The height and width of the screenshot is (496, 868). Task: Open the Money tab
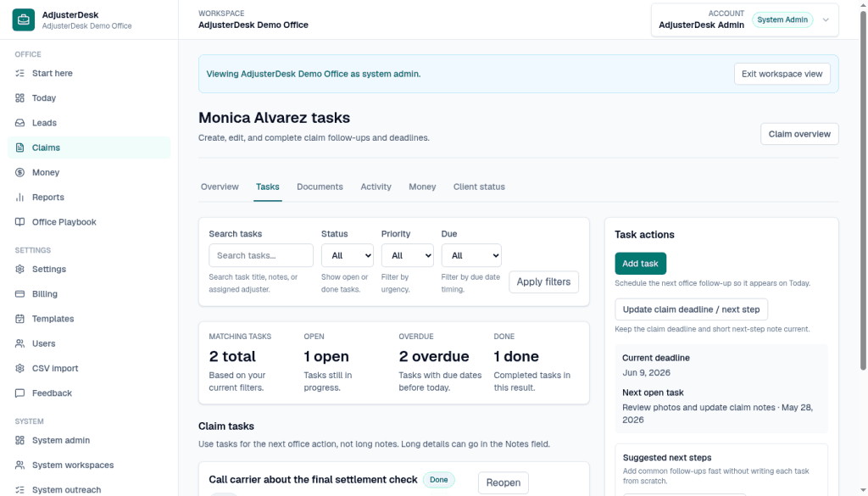tap(422, 187)
